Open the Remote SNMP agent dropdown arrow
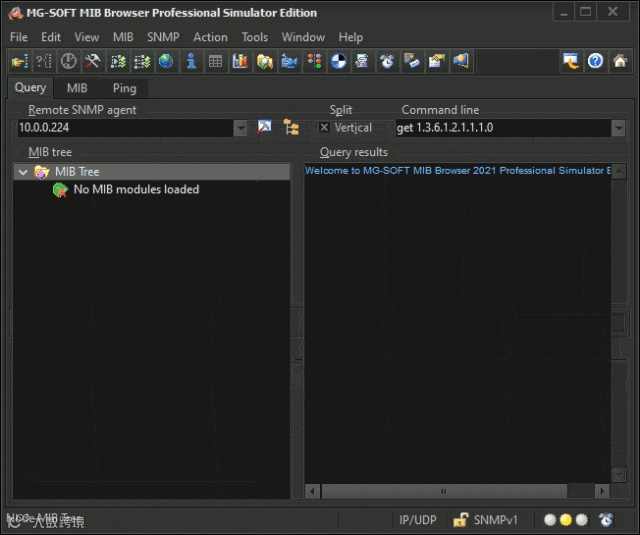Image resolution: width=640 pixels, height=535 pixels. (241, 128)
